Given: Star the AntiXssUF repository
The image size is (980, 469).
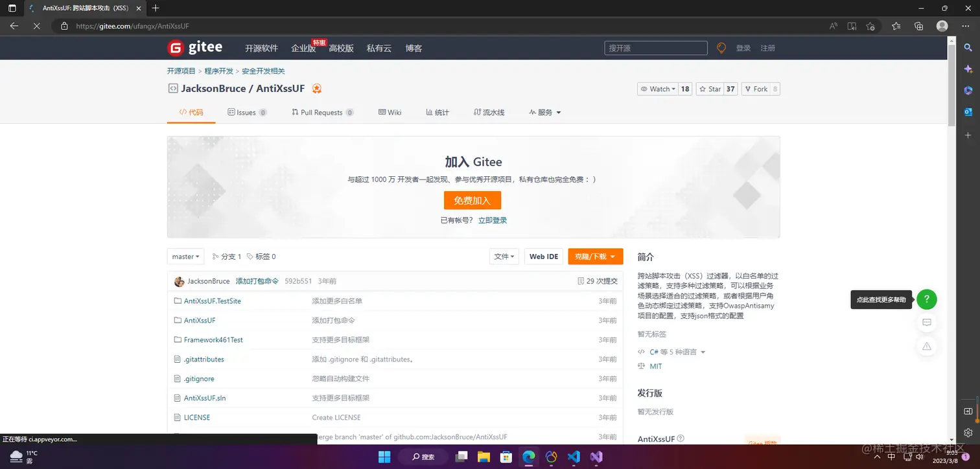Looking at the screenshot, I should (710, 89).
